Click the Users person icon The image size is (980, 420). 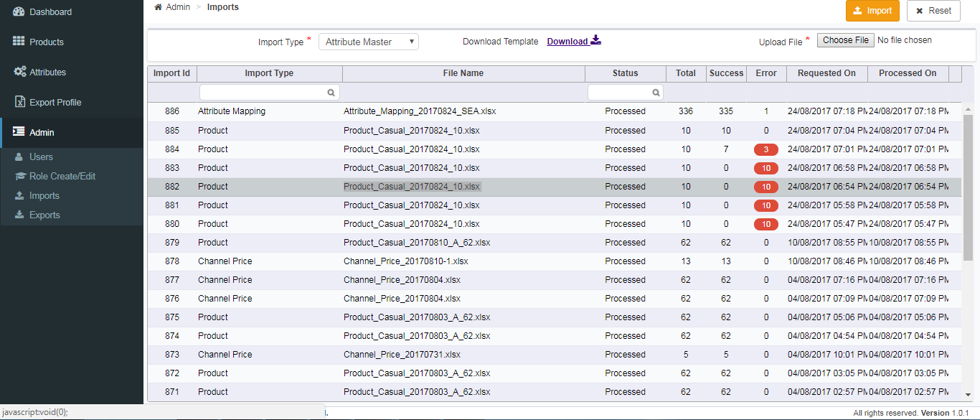(x=19, y=157)
